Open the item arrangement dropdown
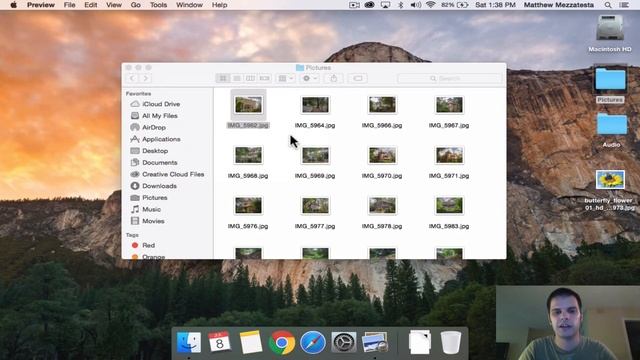Screen dimensions: 640x360 [x=285, y=78]
